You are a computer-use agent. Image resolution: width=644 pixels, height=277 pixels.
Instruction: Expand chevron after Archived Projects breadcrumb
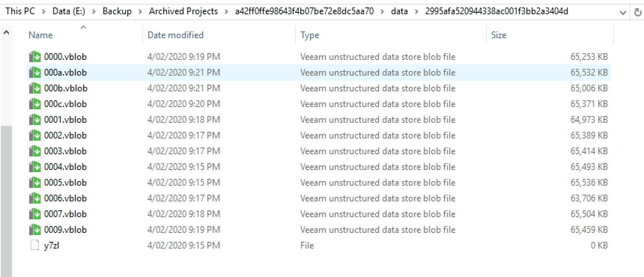tap(227, 12)
